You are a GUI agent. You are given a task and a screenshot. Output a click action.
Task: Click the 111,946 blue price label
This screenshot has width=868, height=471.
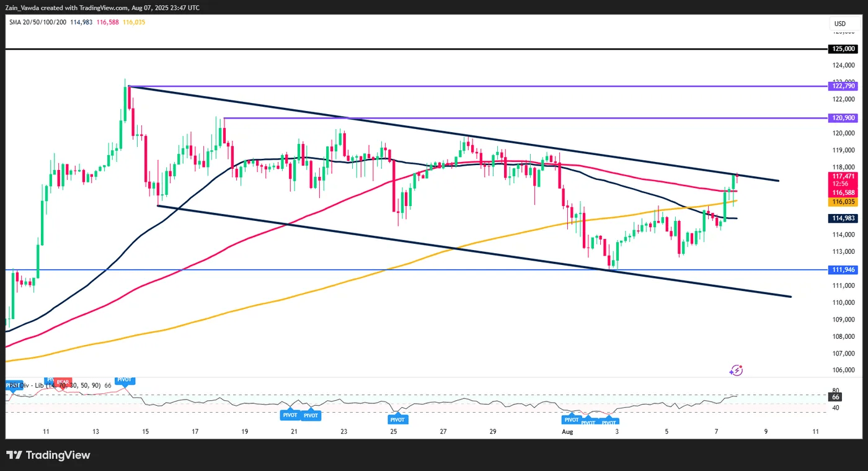[x=844, y=269]
